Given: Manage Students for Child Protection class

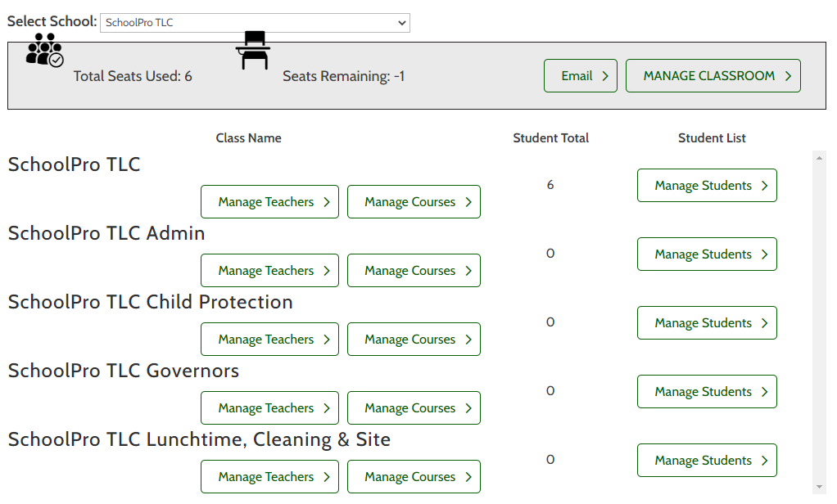Looking at the screenshot, I should (707, 323).
